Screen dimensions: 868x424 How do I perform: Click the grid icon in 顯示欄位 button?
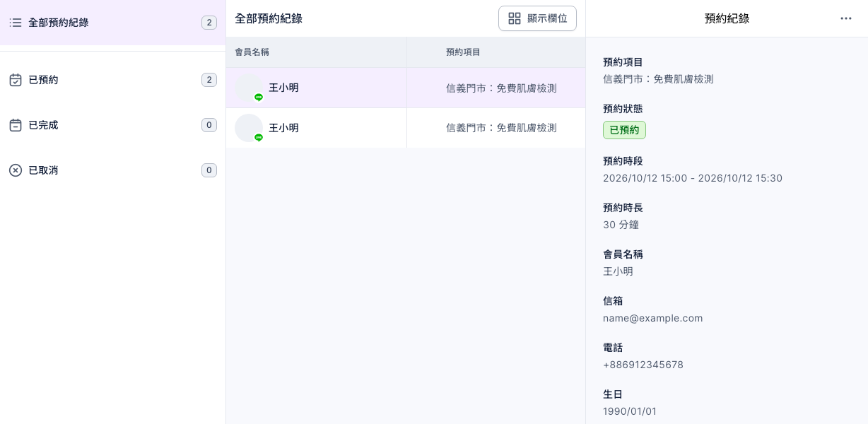tap(515, 18)
